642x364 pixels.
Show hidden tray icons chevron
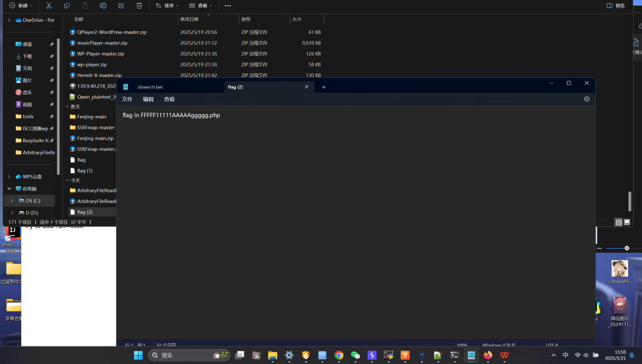pyautogui.click(x=554, y=355)
